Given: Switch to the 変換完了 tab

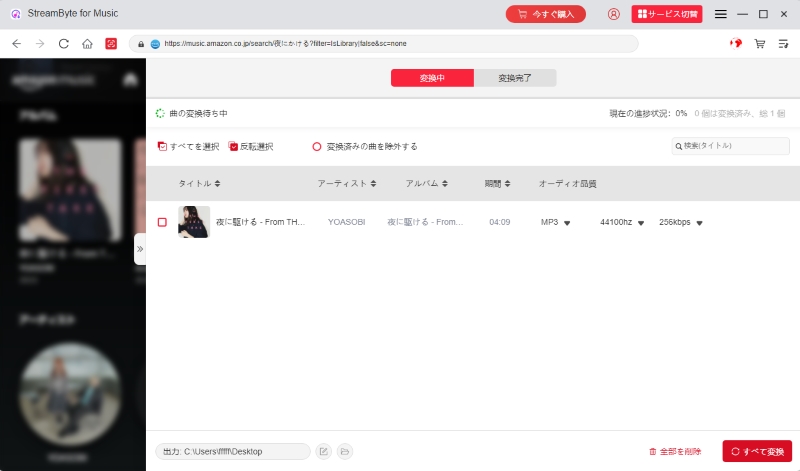Looking at the screenshot, I should pyautogui.click(x=515, y=78).
